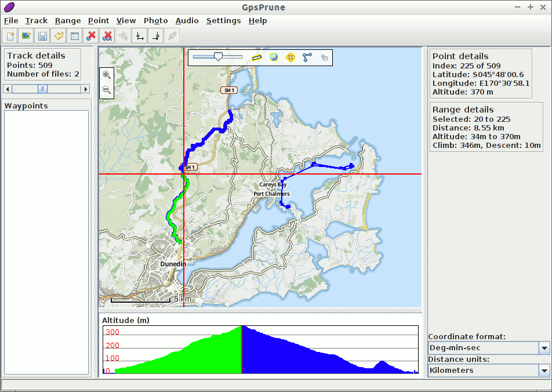Toggle the scale bar display
The width and height of the screenshot is (552, 392).
257,57
